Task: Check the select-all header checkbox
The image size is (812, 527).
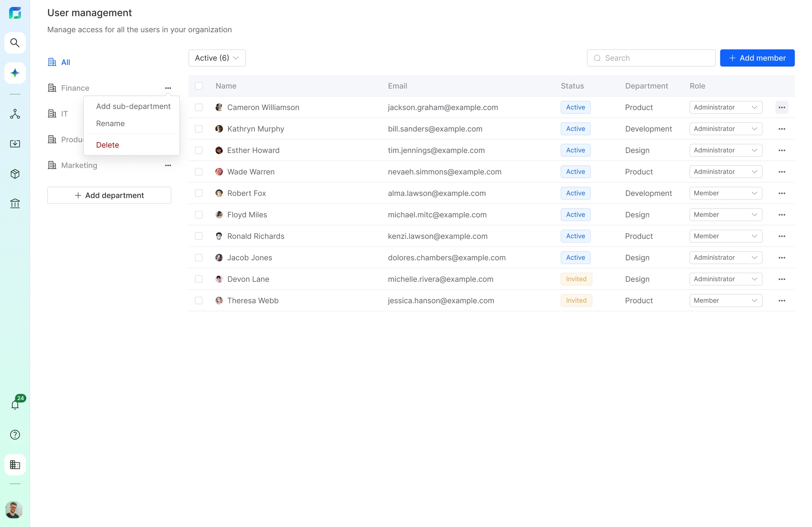Action: (199, 86)
